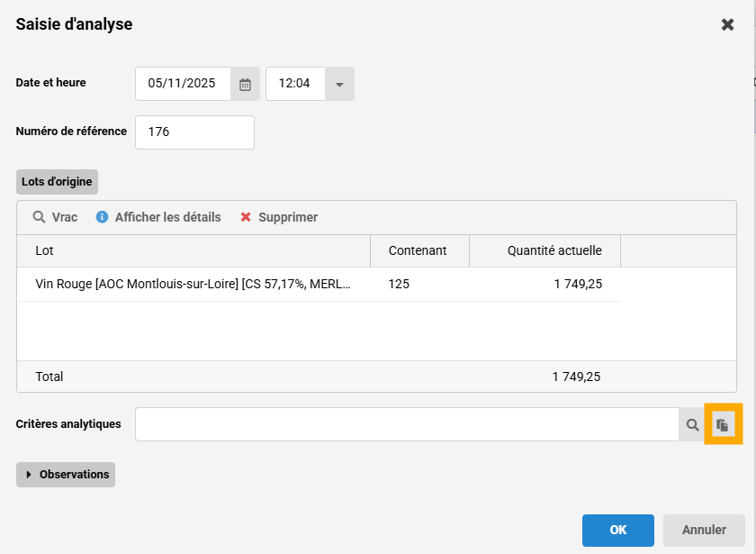Click the copy criteria icon
The image size is (756, 554).
pos(723,424)
